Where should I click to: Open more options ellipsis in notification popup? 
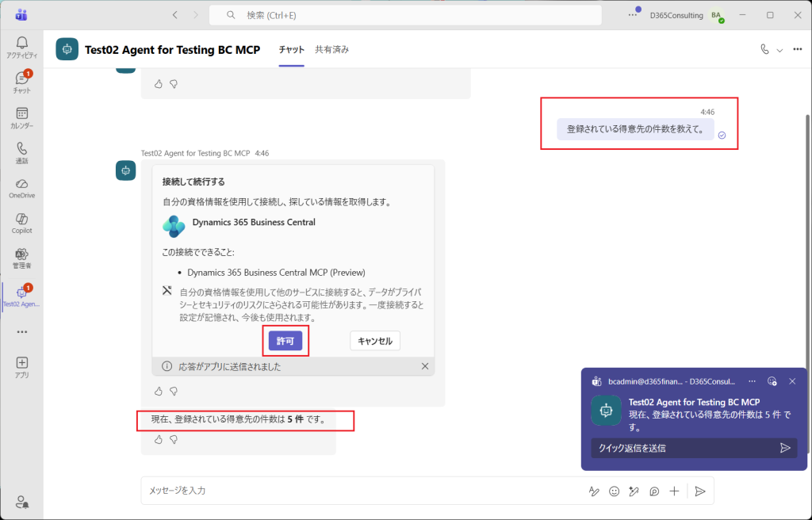coord(752,381)
